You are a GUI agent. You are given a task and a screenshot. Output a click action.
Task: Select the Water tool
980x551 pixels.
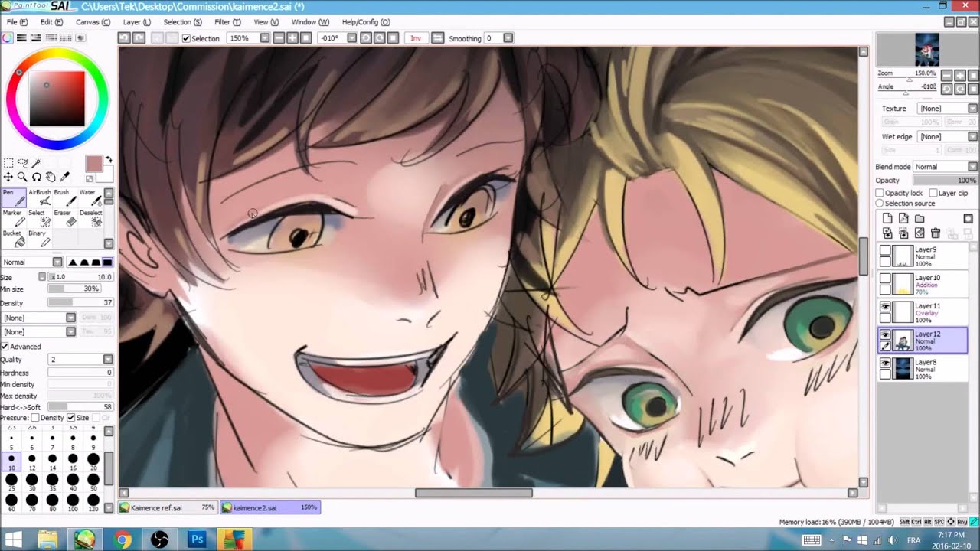pos(90,197)
